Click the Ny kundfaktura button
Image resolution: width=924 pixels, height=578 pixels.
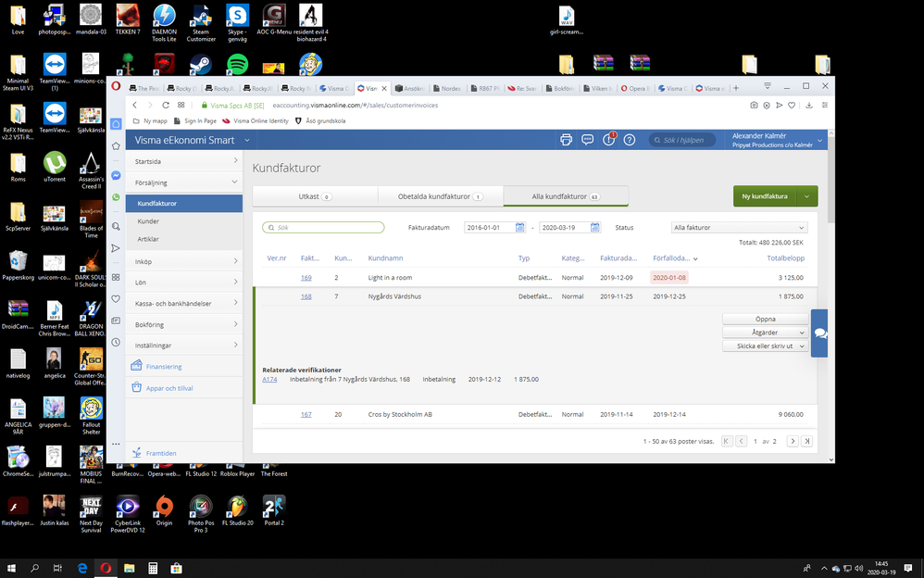point(765,196)
